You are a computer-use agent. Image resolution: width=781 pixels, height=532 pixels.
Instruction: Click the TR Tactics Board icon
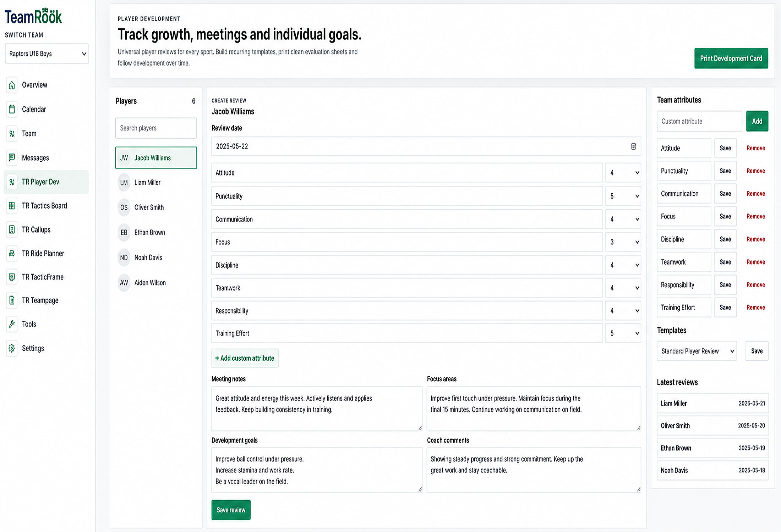[12, 206]
